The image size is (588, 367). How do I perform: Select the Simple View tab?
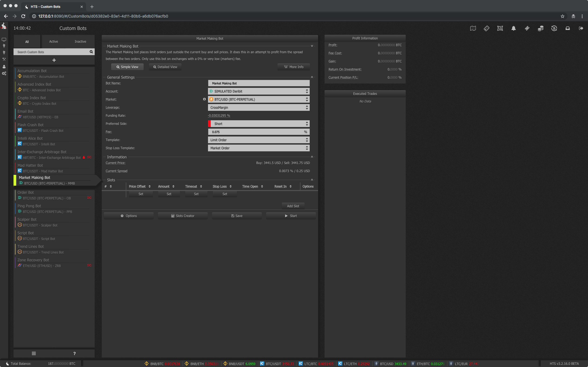pos(128,67)
